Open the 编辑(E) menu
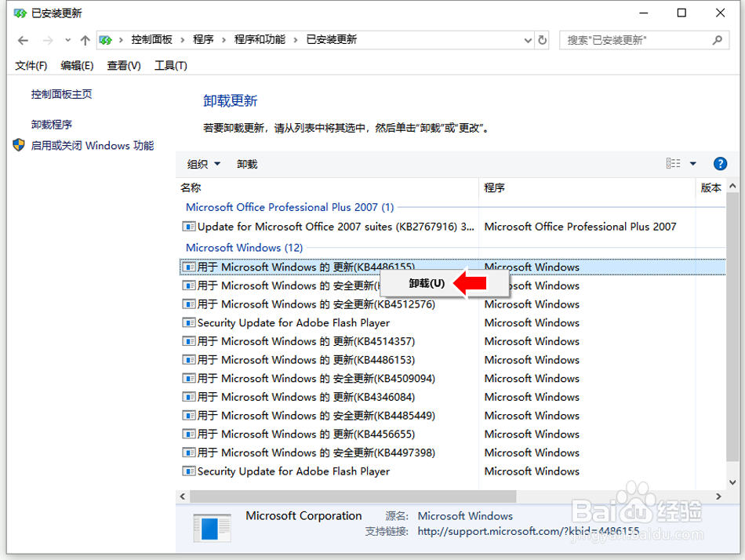The width and height of the screenshot is (745, 560). coord(77,66)
